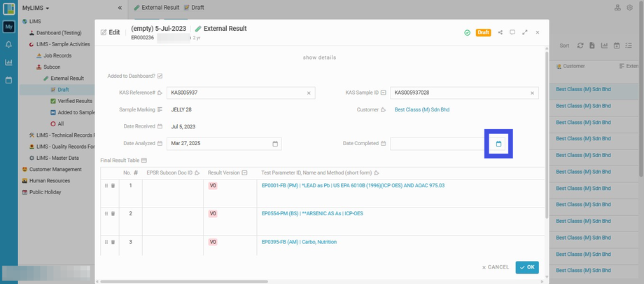Open EP0395-FB (AM) Carbo, Nutrition link
The image size is (644, 284).
299,242
